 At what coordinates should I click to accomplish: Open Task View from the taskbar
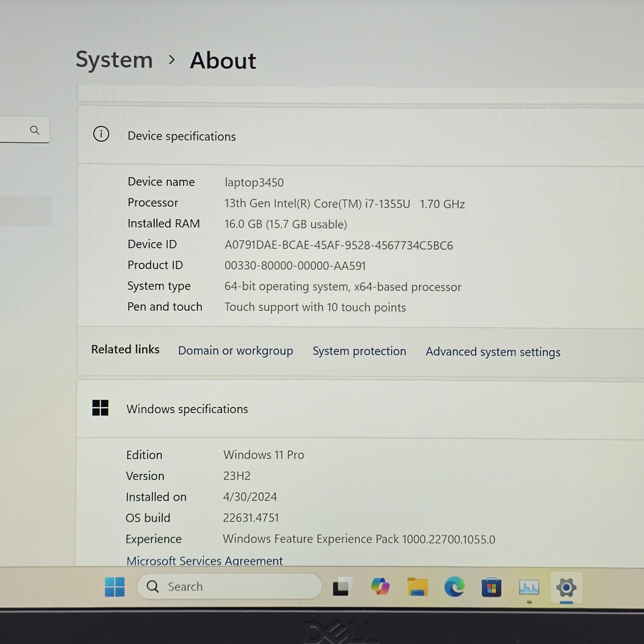(x=342, y=587)
